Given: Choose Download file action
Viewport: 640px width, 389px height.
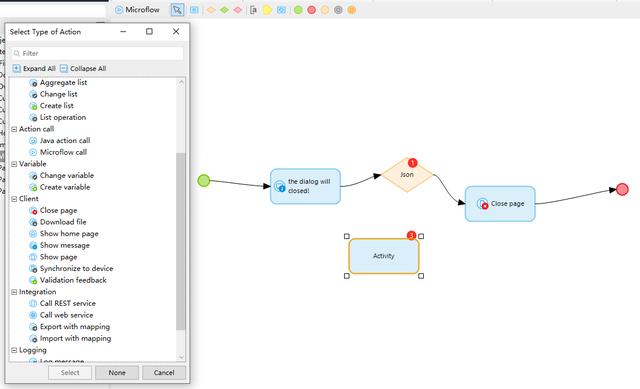Looking at the screenshot, I should coord(58,222).
